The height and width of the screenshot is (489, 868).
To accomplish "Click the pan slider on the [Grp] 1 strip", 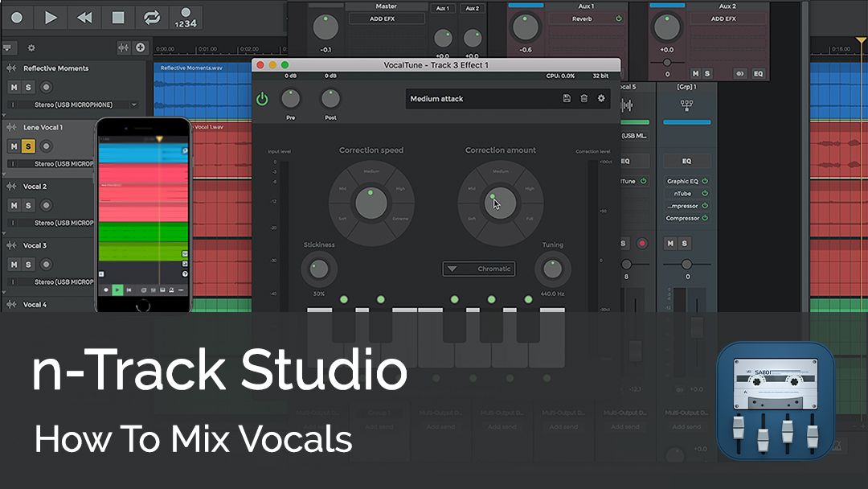I will (686, 264).
